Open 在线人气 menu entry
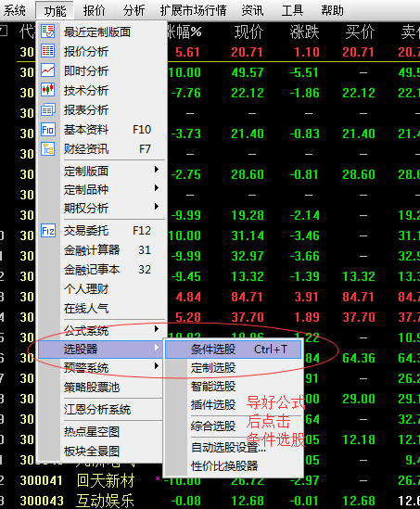 click(x=102, y=309)
